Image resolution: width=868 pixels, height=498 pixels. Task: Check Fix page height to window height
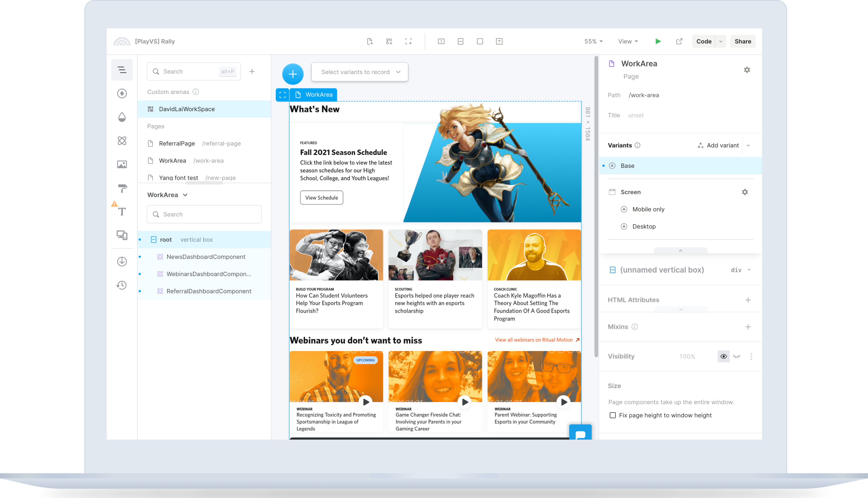click(613, 415)
